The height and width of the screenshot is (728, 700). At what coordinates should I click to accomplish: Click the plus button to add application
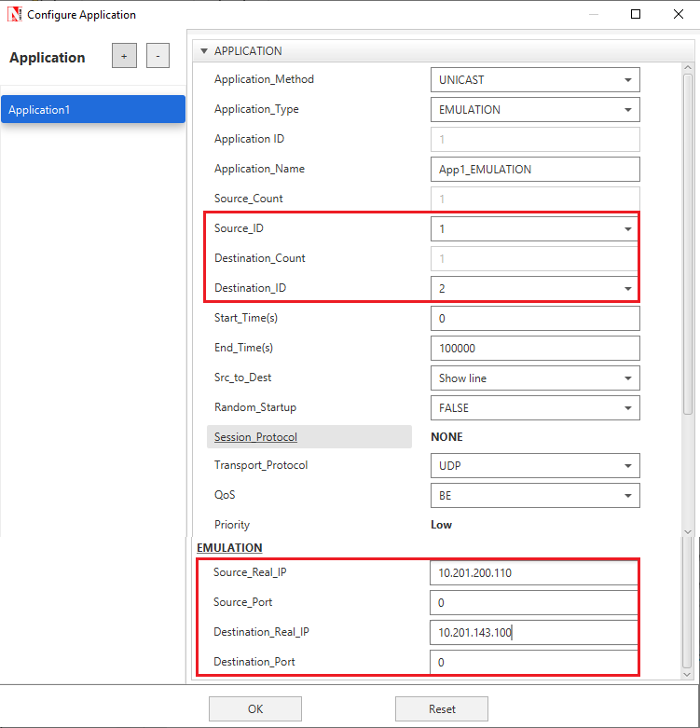coord(124,56)
